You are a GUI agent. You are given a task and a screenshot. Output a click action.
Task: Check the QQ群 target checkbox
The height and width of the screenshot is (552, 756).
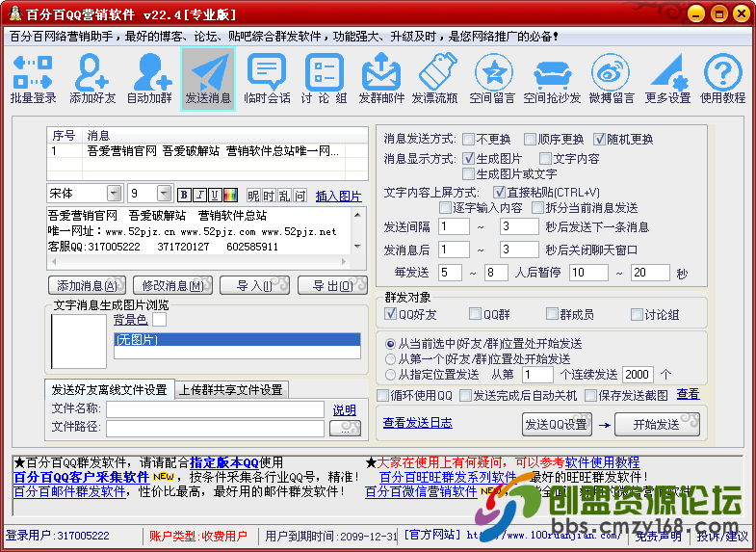point(476,314)
